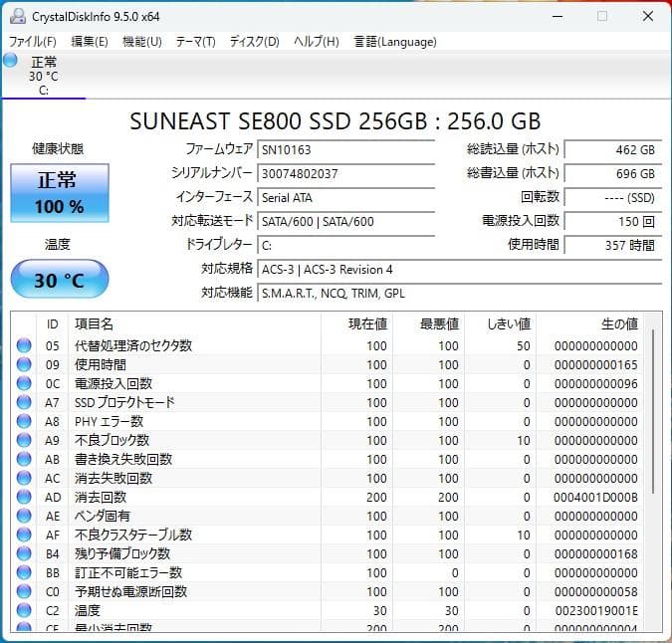This screenshot has height=643, width=672.
Task: Click the 項目名 column header
Action: pyautogui.click(x=194, y=323)
